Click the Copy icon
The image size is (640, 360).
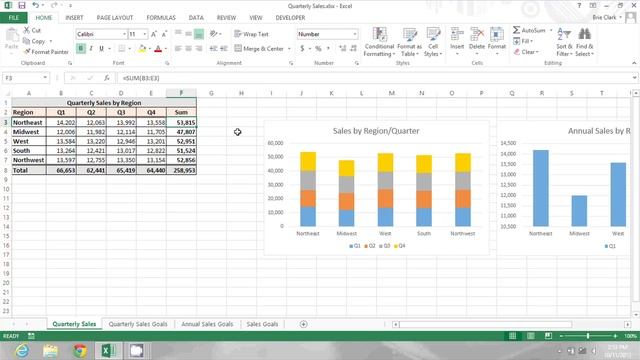click(x=27, y=41)
